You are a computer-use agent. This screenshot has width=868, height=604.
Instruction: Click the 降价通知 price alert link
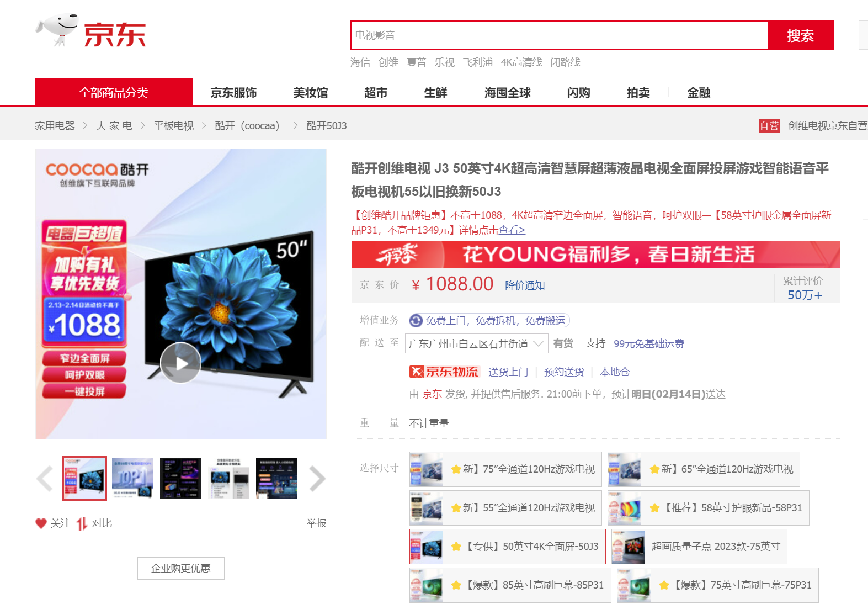tap(525, 285)
